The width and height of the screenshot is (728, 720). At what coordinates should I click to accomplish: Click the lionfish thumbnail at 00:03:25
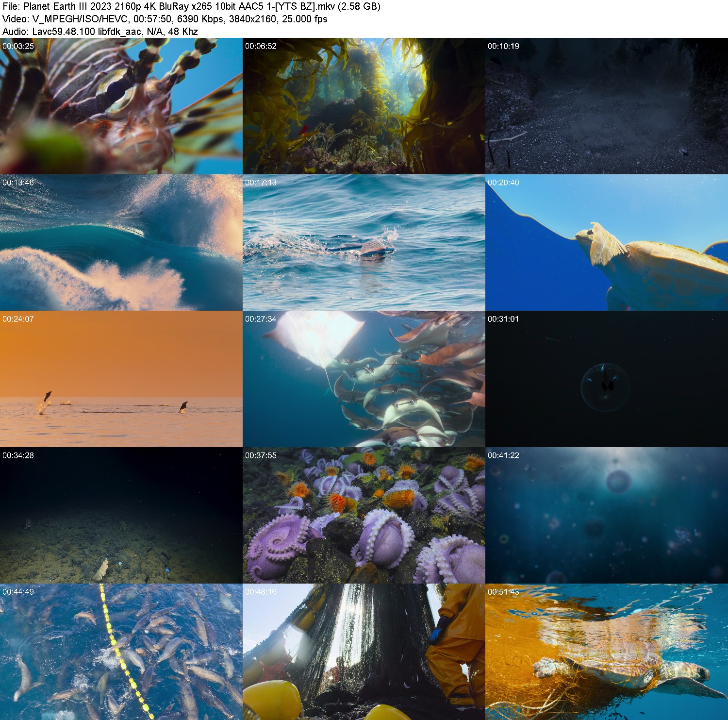(121, 106)
